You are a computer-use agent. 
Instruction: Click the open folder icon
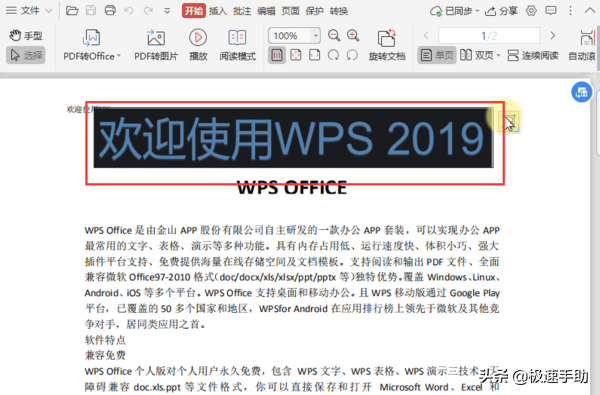pyautogui.click(x=72, y=11)
